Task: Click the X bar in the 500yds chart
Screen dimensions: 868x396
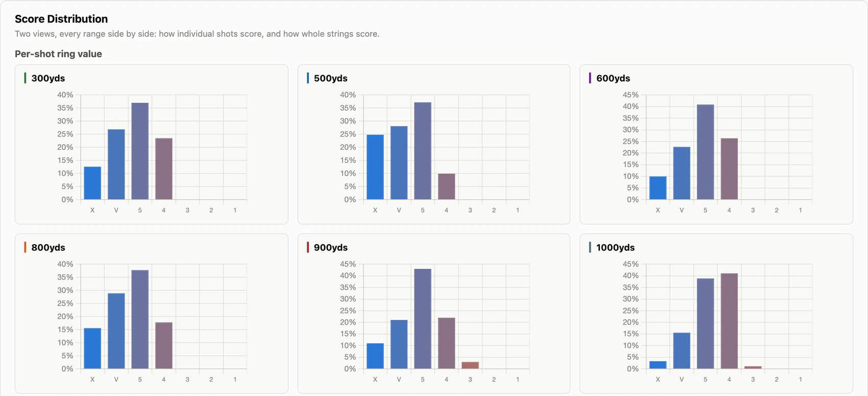Action: point(375,167)
